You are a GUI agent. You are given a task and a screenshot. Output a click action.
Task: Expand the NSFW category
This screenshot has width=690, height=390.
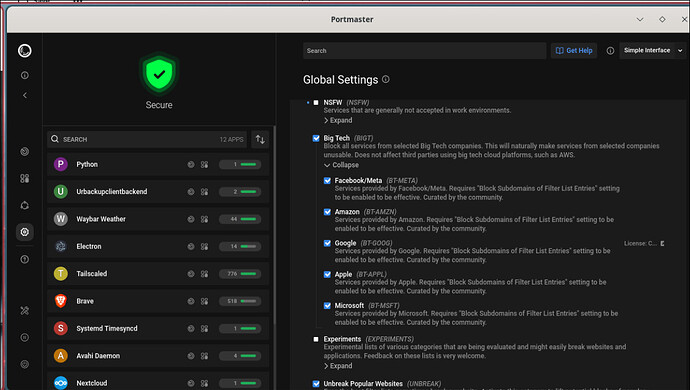pos(338,120)
